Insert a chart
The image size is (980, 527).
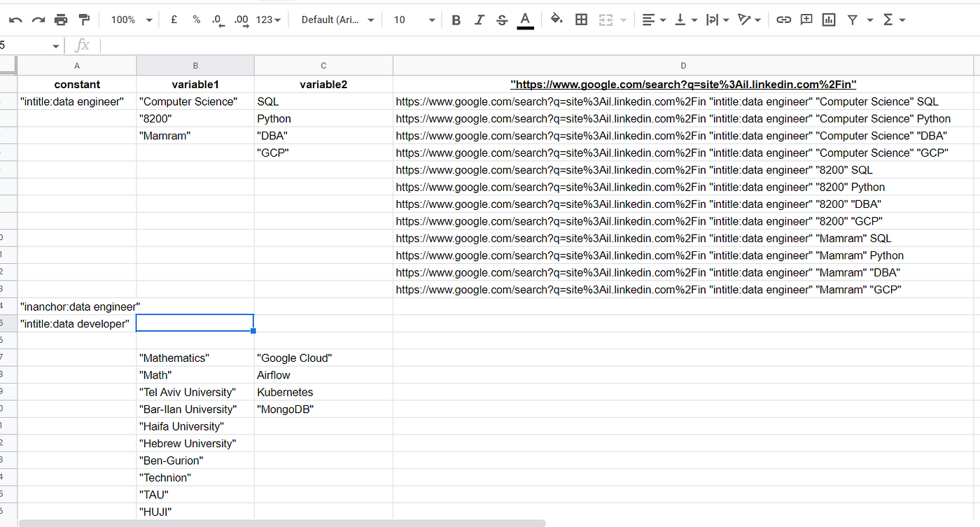click(829, 20)
